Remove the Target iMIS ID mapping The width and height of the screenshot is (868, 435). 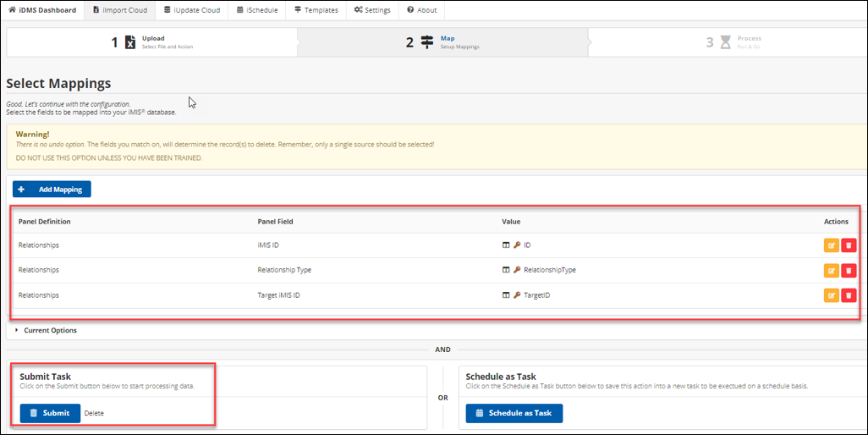coord(849,295)
